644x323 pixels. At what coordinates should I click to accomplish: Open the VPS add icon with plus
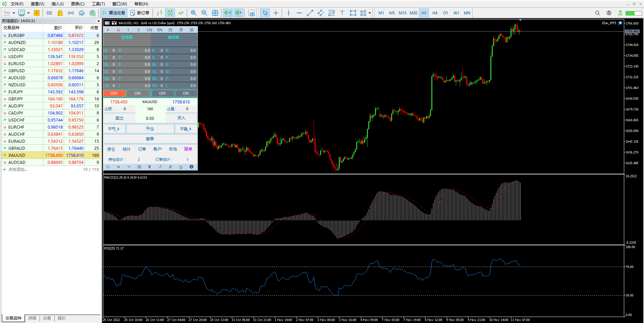click(x=93, y=13)
